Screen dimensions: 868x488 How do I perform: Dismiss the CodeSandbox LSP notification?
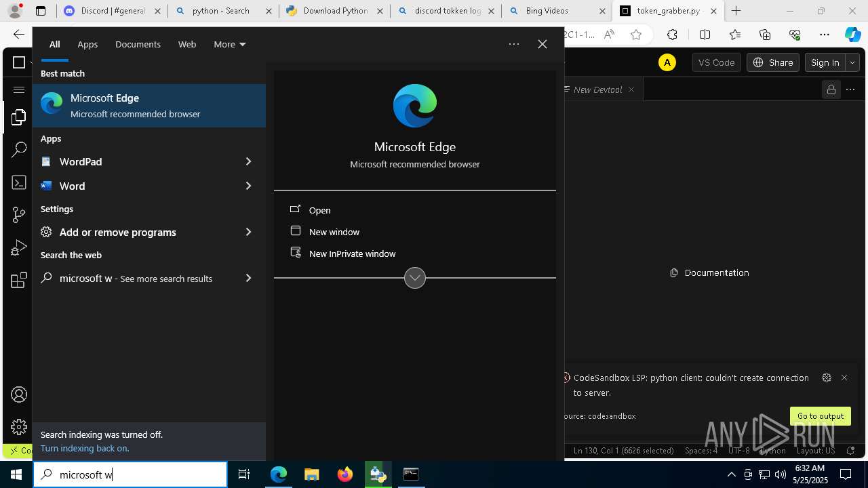(x=844, y=378)
